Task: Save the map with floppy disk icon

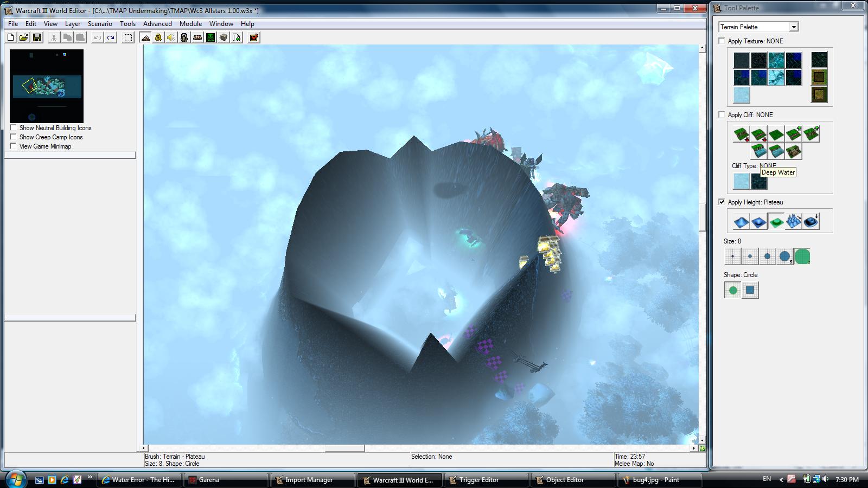Action: tap(37, 37)
